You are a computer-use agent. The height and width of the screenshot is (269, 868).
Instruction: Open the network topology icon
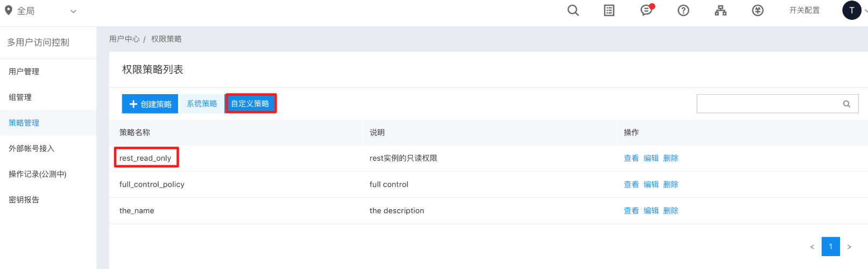tap(721, 10)
